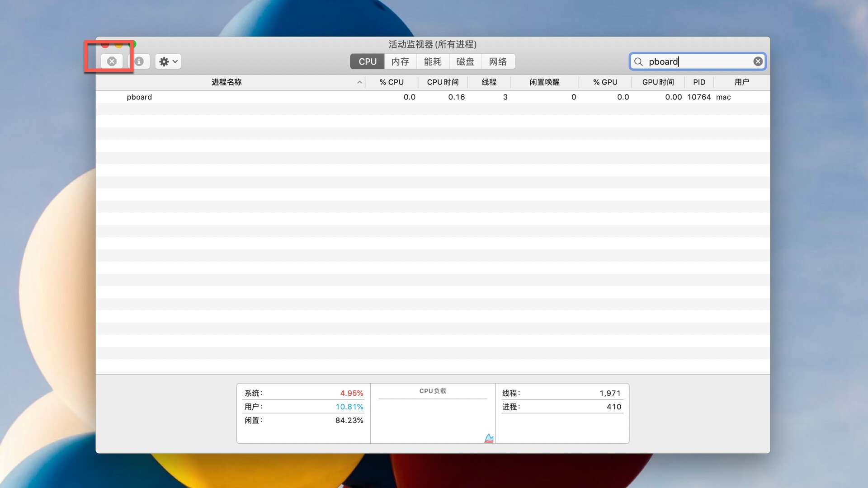Sort processes by % CPU column

tap(392, 82)
